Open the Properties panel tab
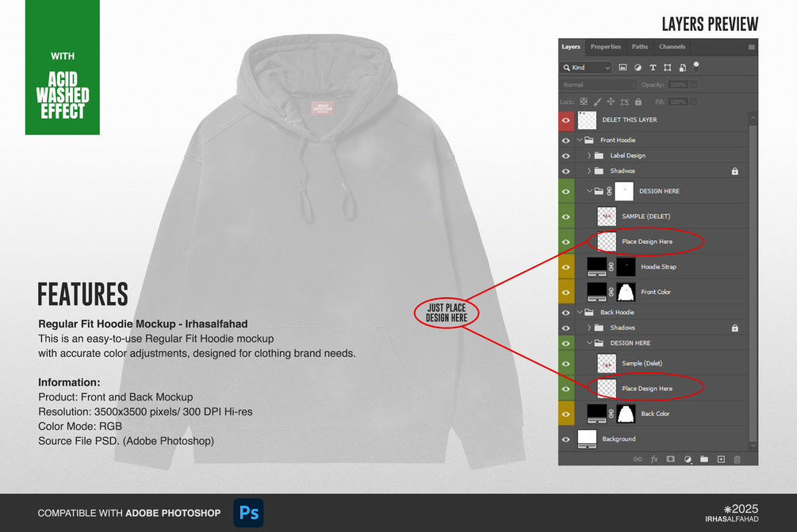 (606, 47)
